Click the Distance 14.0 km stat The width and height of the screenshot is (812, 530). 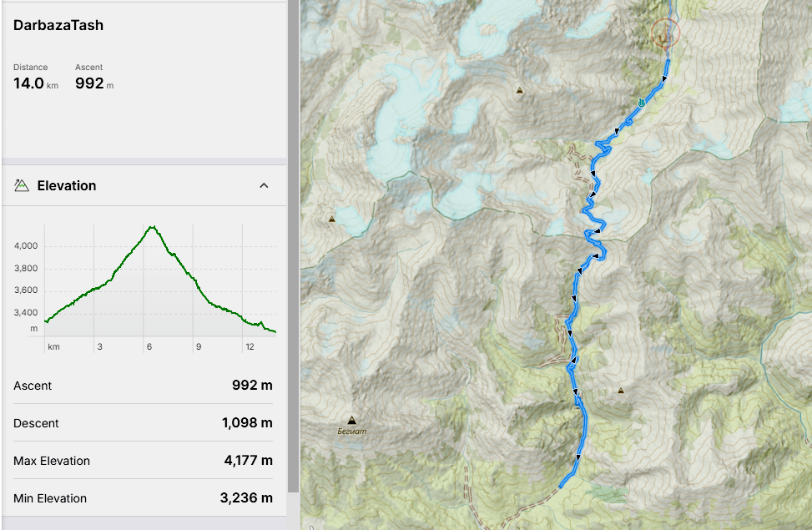(x=35, y=77)
